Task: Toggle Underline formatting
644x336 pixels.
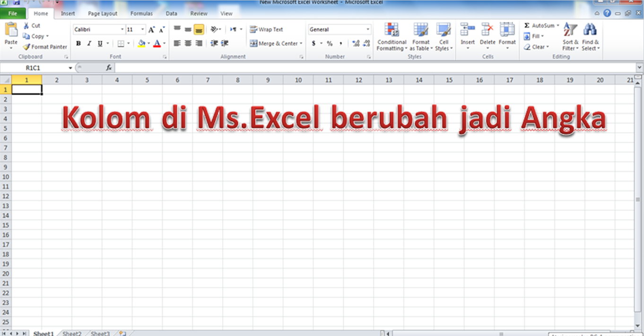Action: (x=100, y=43)
